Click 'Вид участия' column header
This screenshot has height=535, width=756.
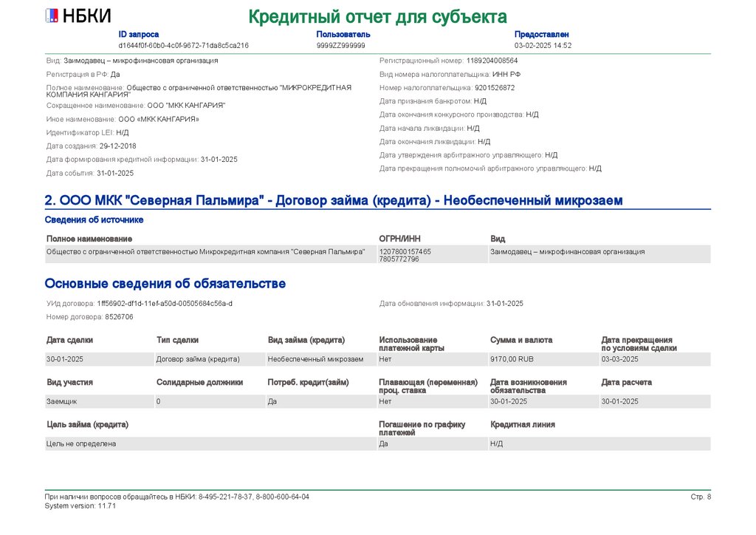69,383
